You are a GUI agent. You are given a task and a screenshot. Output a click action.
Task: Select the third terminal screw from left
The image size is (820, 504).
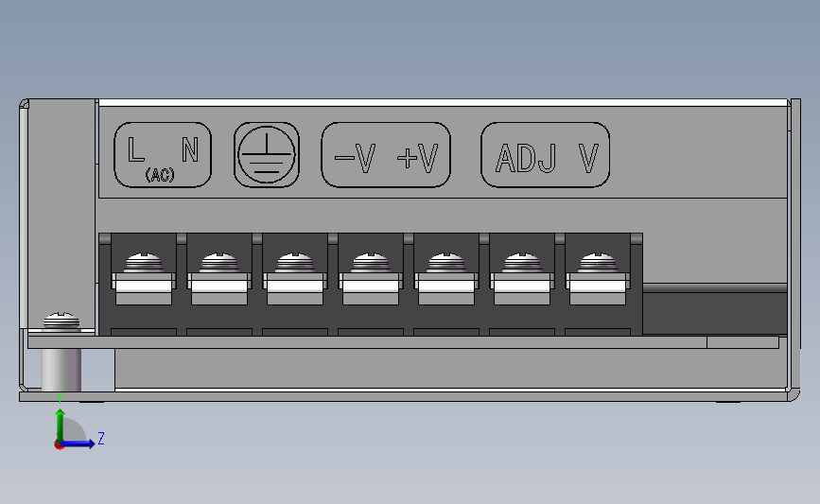(x=295, y=263)
